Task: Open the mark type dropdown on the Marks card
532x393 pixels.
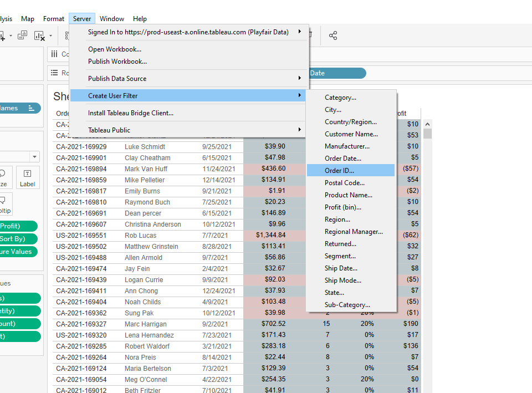Action: pos(34,156)
